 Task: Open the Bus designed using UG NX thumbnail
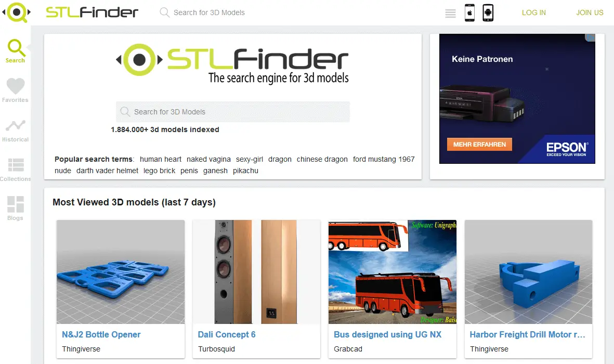pyautogui.click(x=393, y=271)
